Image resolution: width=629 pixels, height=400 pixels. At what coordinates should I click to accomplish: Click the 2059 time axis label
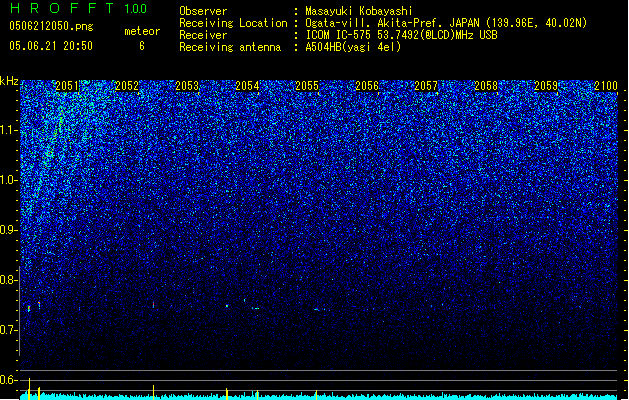[x=546, y=86]
